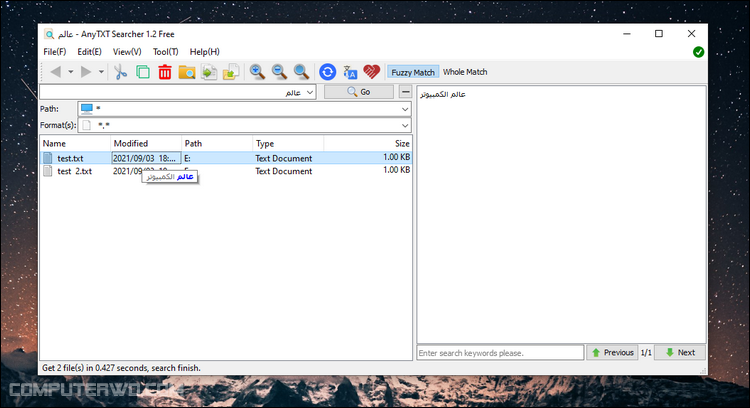The height and width of the screenshot is (408, 750).
Task: Click the test 2.txt file icon
Action: (x=47, y=171)
